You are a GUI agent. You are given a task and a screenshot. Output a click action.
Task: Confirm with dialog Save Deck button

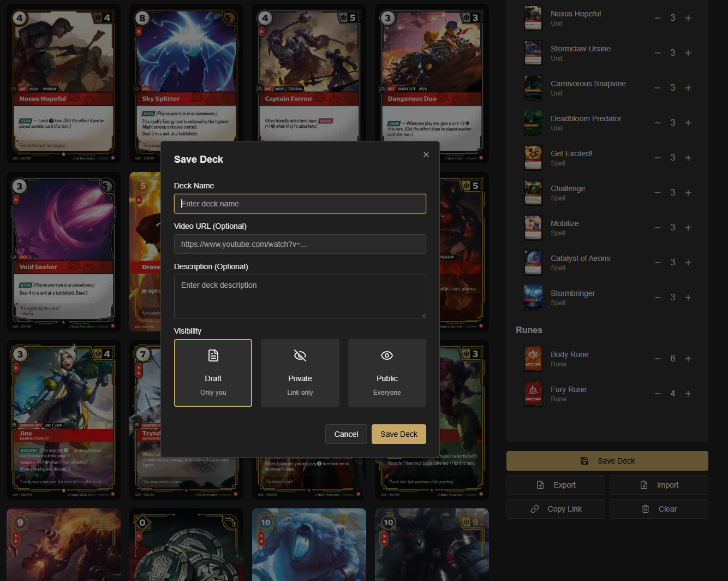399,434
